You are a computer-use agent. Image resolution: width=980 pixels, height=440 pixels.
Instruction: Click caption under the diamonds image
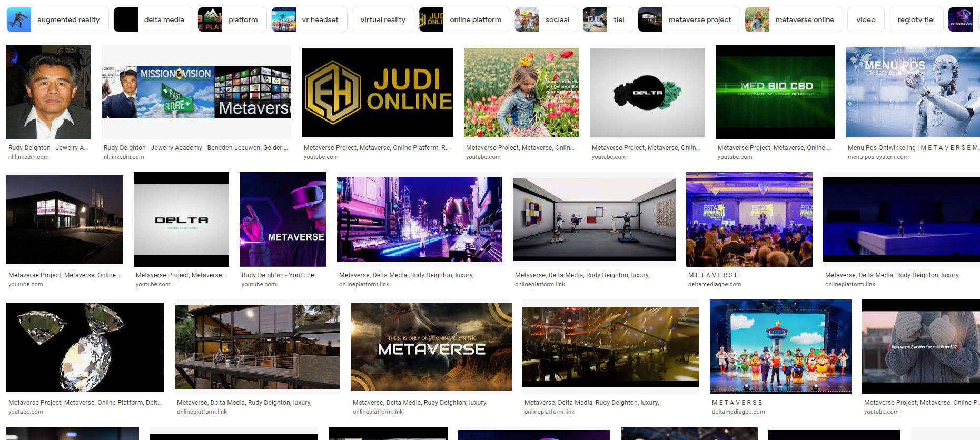[85, 403]
